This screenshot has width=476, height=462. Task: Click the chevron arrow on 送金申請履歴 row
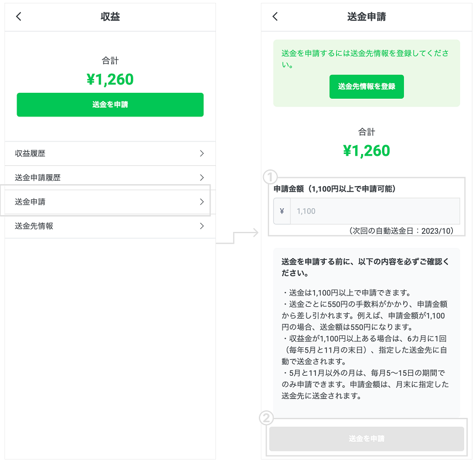[x=202, y=177]
